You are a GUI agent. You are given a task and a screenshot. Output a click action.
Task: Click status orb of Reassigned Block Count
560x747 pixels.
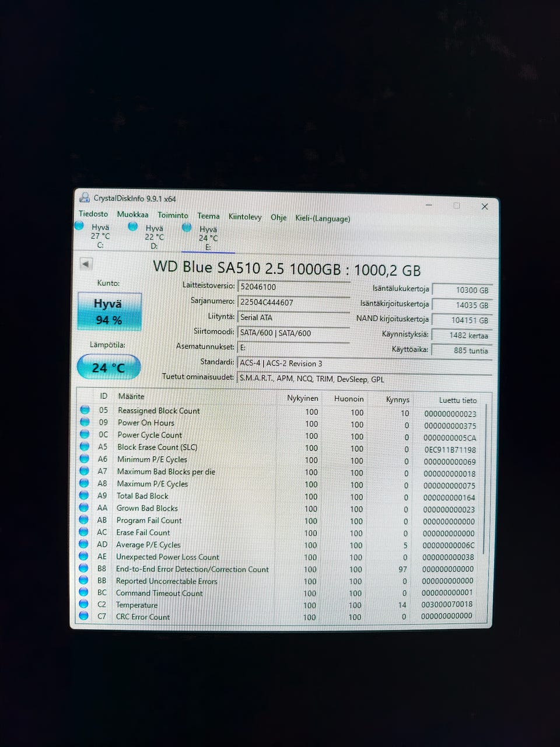(85, 410)
